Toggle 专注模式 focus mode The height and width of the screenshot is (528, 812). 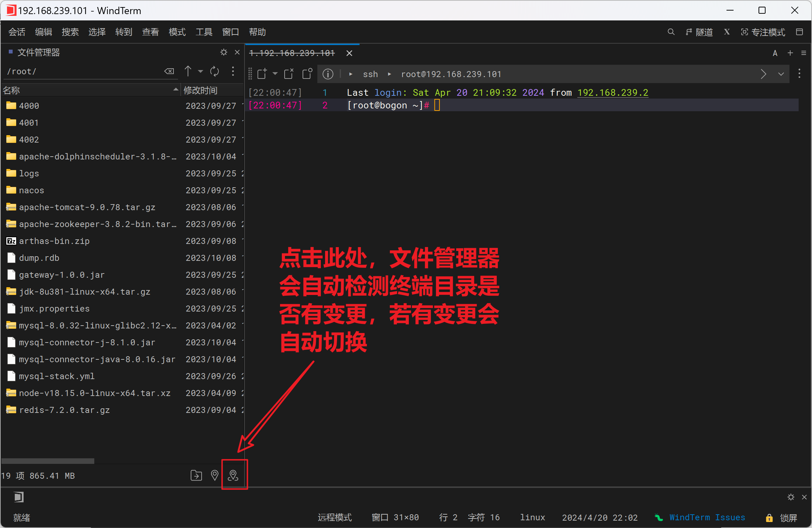tap(763, 32)
